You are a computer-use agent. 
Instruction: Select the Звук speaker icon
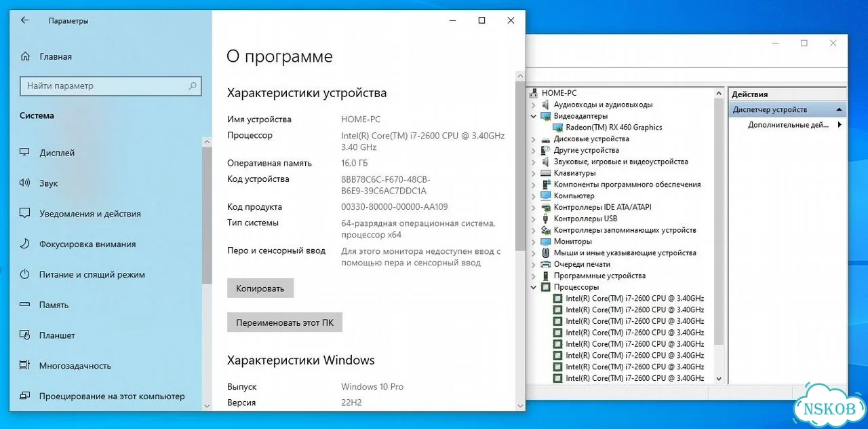point(25,183)
